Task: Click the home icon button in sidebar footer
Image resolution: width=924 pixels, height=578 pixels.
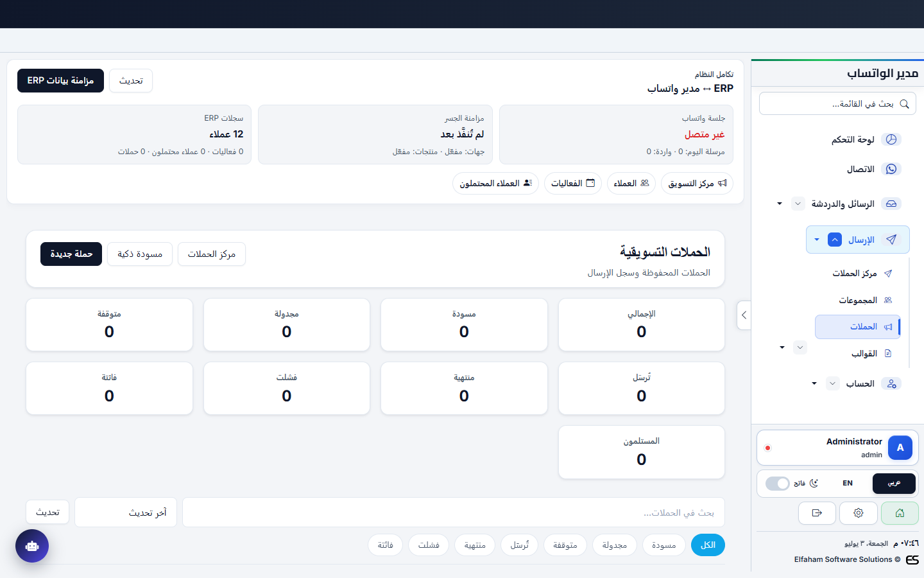Action: tap(900, 513)
